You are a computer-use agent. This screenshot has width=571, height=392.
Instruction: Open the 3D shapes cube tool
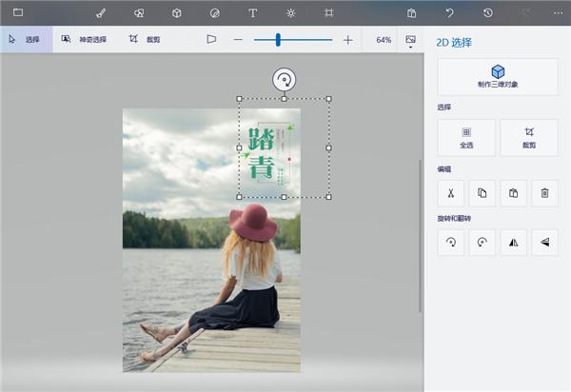[x=177, y=13]
